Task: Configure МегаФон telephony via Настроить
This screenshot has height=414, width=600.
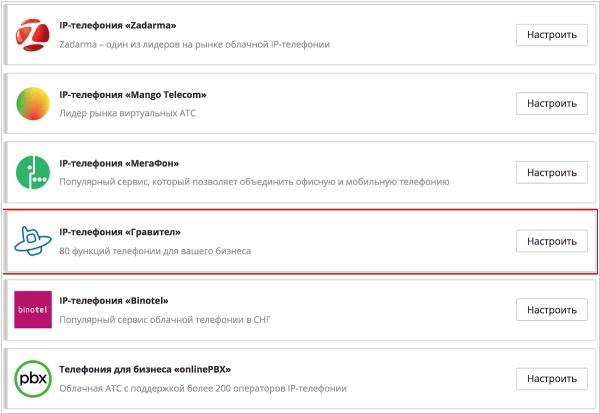Action: click(x=552, y=173)
